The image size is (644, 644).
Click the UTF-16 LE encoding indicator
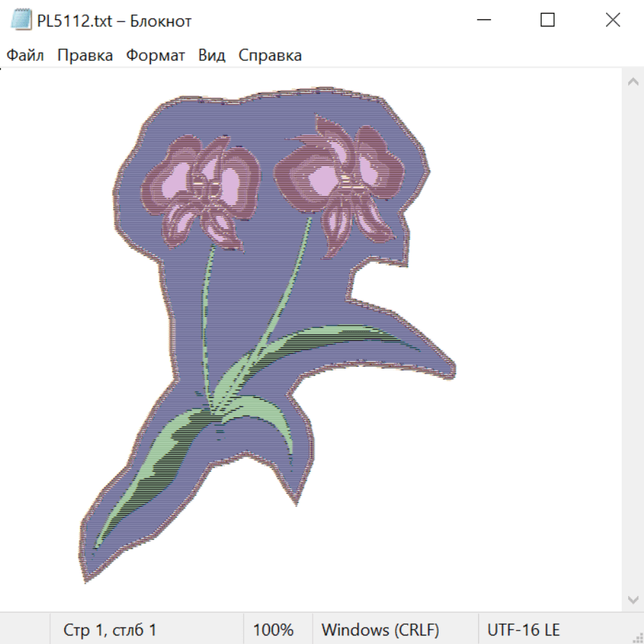click(523, 630)
